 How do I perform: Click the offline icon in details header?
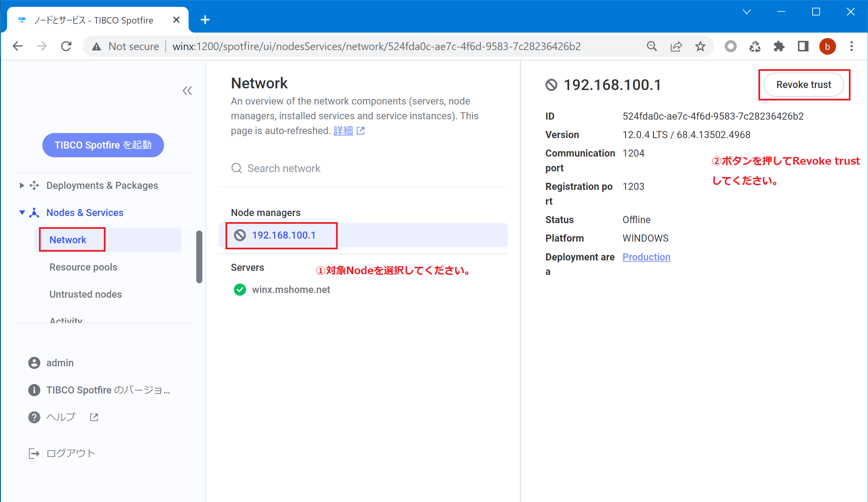(x=551, y=85)
